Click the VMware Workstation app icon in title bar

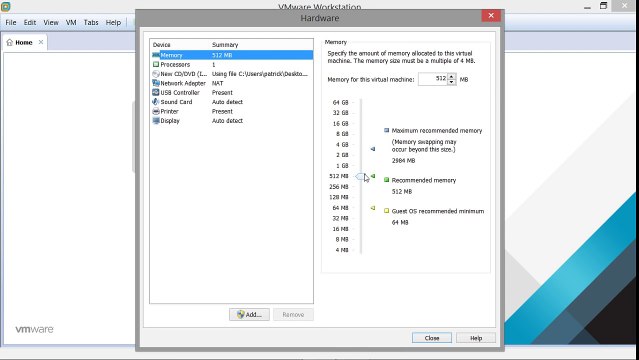6,7
